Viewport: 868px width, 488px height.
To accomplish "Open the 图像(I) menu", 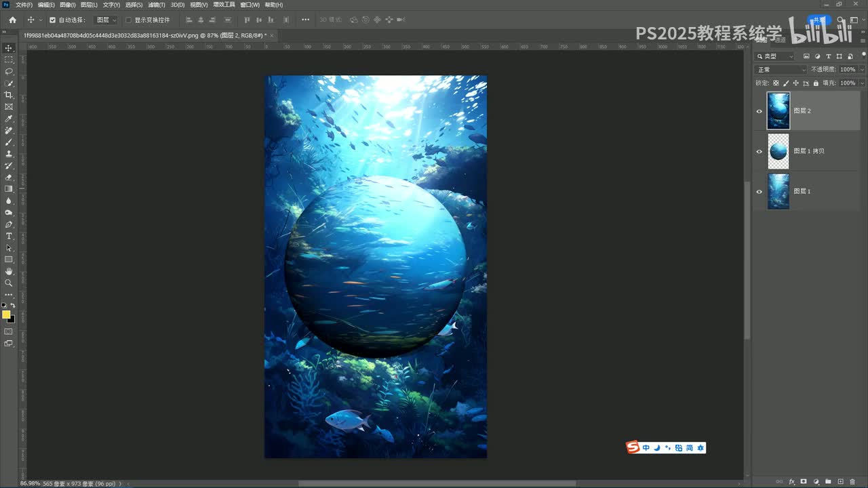I will coord(68,5).
